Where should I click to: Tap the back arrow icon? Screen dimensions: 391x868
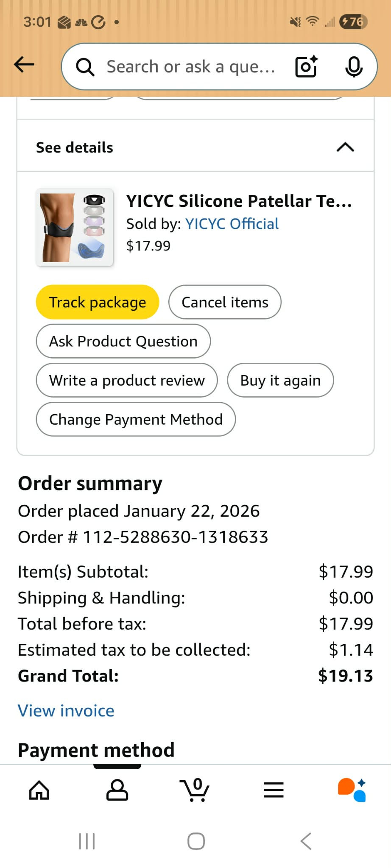coord(24,65)
